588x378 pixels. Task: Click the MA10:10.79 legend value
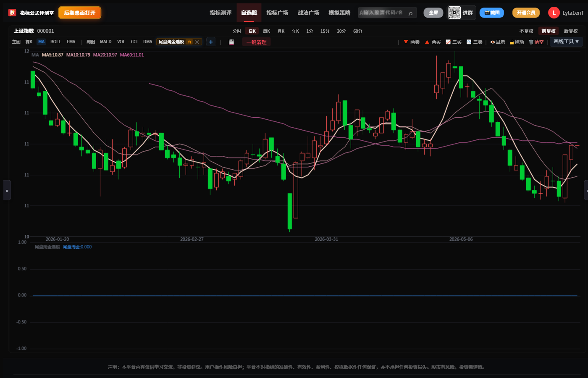click(78, 55)
